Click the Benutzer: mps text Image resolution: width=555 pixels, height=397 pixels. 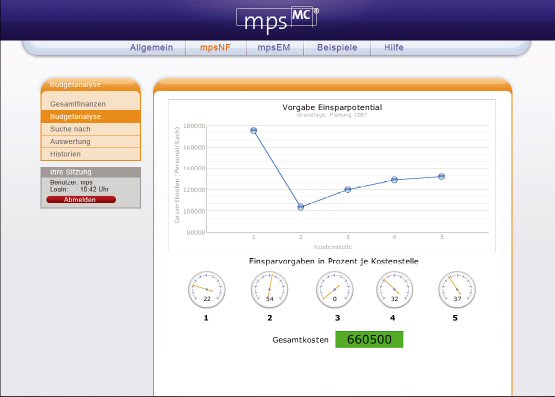71,183
